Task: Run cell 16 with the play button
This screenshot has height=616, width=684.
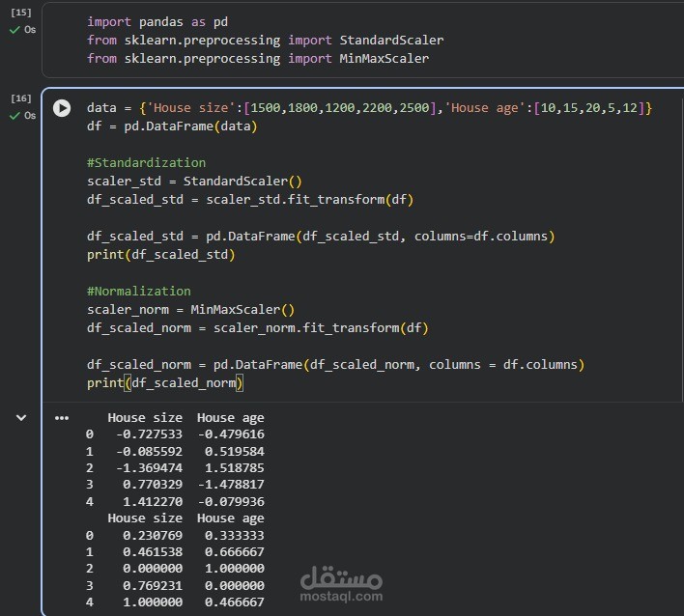Action: pos(62,108)
